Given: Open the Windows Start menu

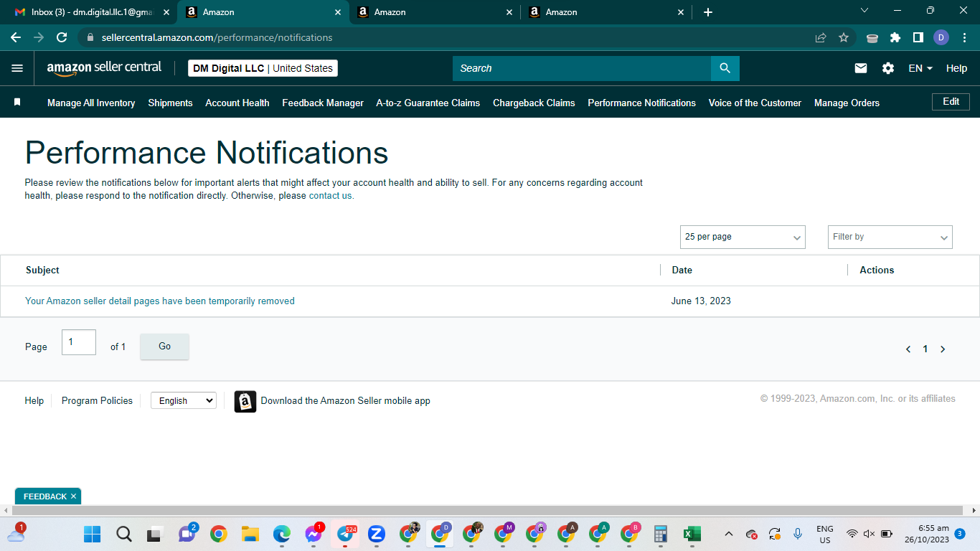Looking at the screenshot, I should [x=92, y=534].
